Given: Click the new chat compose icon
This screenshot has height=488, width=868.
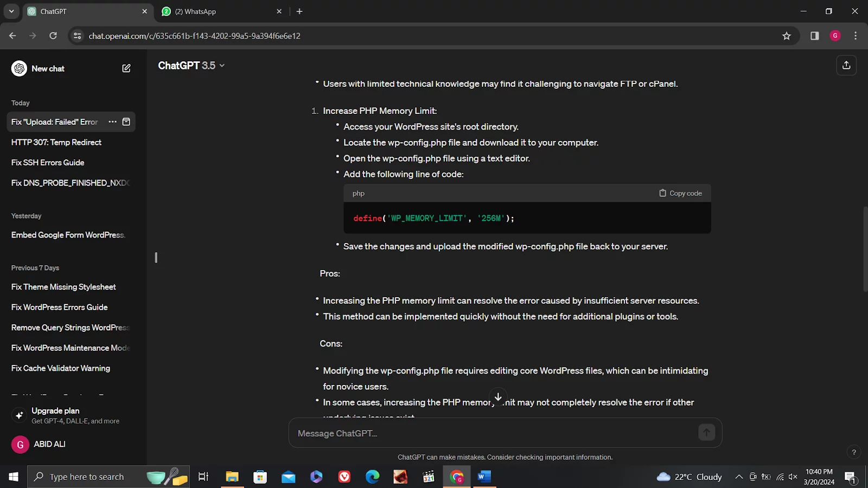Looking at the screenshot, I should pos(126,68).
